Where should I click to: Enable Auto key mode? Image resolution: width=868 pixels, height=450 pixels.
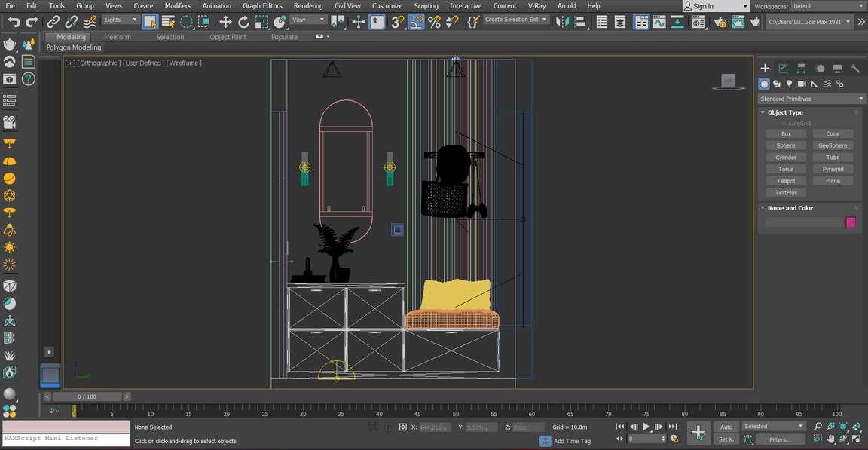(726, 427)
